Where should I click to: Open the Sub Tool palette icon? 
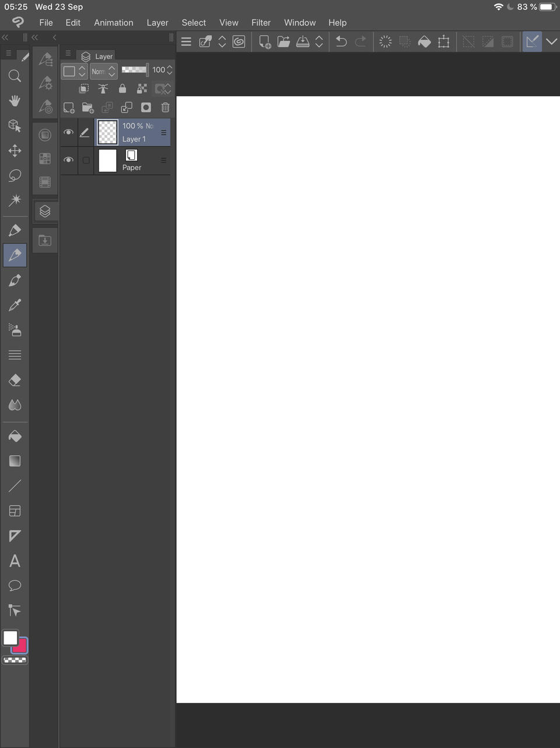[45, 60]
